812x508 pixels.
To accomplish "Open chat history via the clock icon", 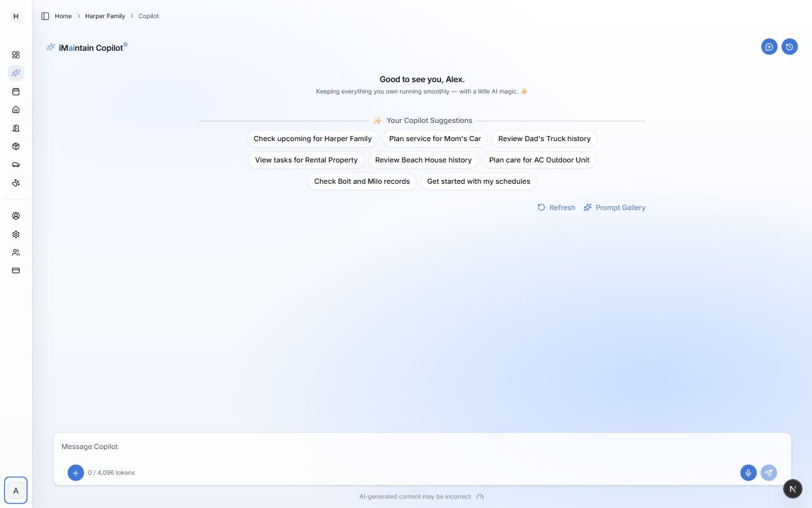I will click(789, 46).
